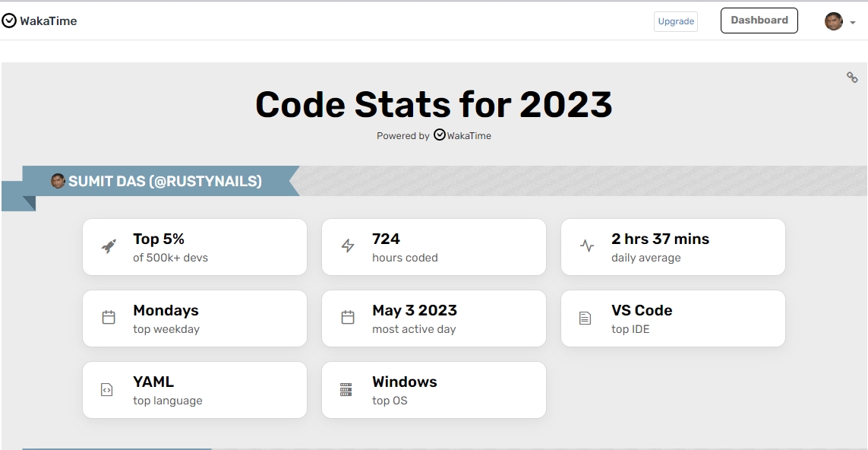
Task: Click the server icon for top OS
Action: pyautogui.click(x=346, y=390)
